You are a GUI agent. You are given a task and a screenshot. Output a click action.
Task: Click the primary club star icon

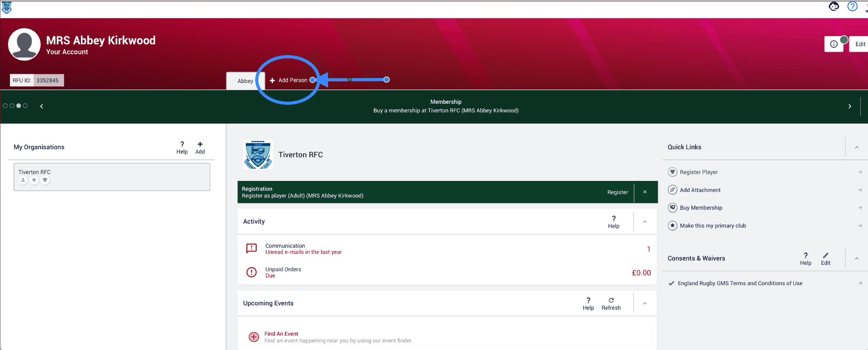click(x=673, y=225)
